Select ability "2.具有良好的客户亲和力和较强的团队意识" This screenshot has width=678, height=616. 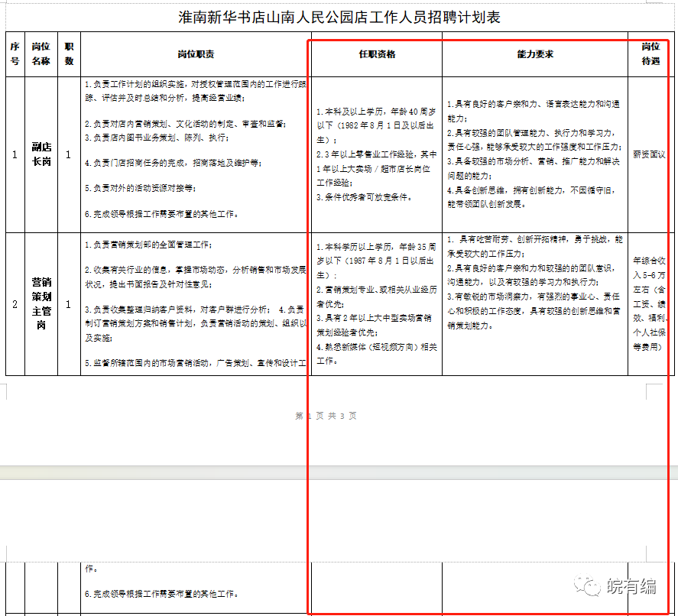(x=531, y=275)
